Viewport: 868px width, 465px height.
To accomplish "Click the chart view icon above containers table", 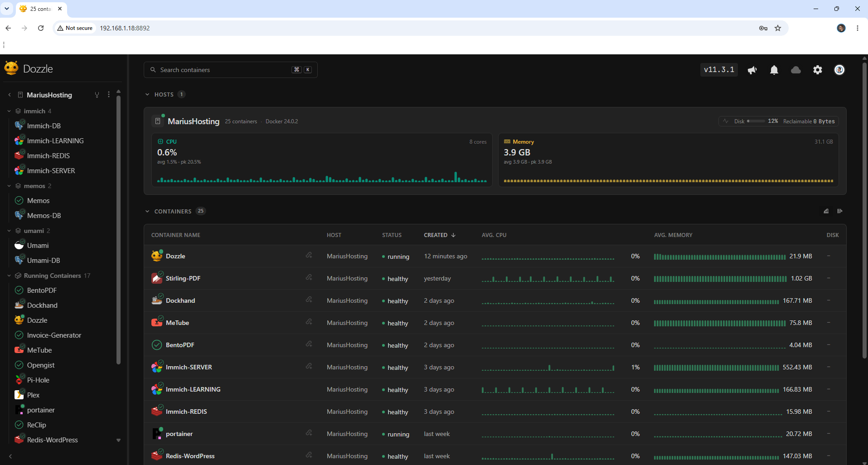I will [x=826, y=211].
